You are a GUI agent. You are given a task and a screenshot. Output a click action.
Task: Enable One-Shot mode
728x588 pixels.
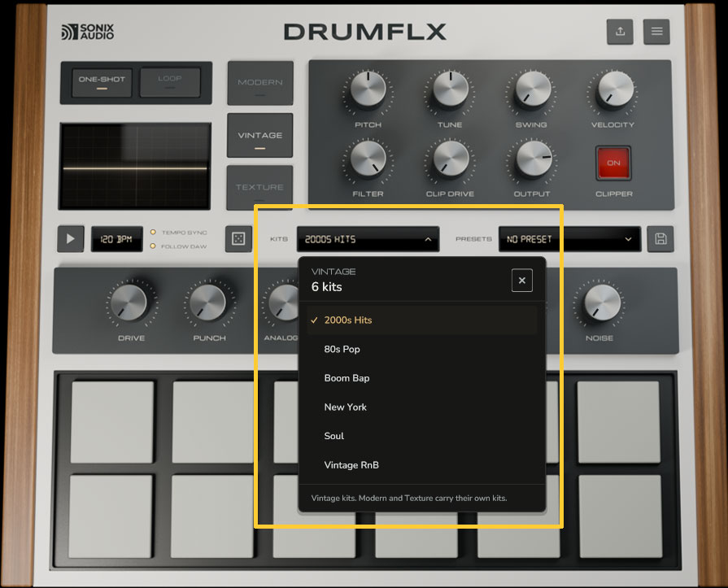102,82
